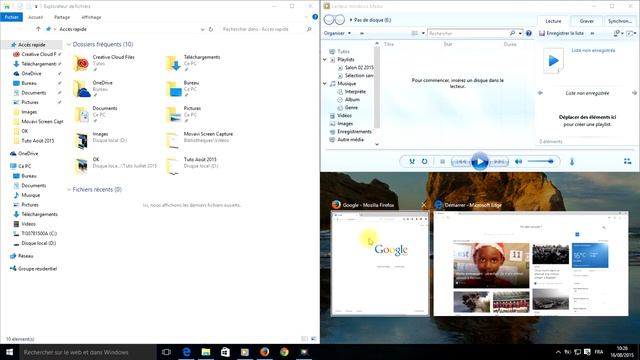Open the Windows Store taskbar icon
The width and height of the screenshot is (640, 360).
pyautogui.click(x=225, y=352)
